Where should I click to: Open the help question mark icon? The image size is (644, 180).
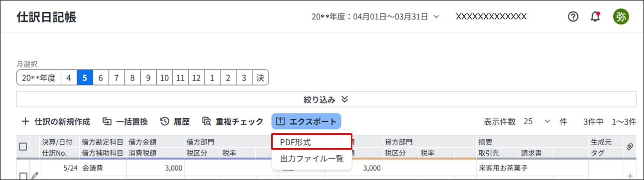click(573, 16)
